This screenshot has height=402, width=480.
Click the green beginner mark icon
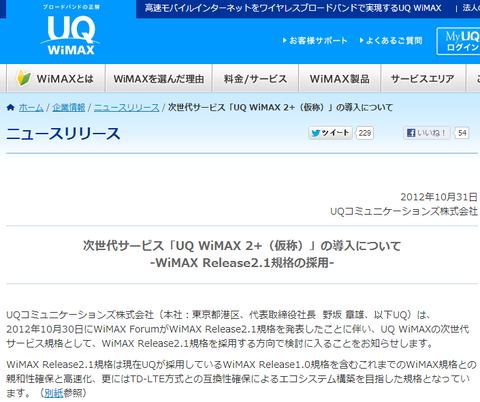pyautogui.click(x=24, y=78)
